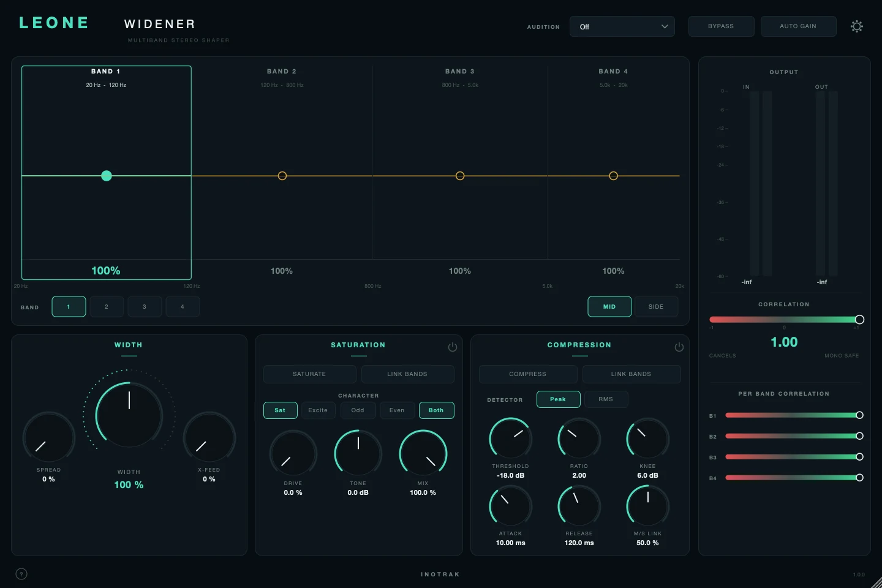Toggle Saturation Link Bands
The height and width of the screenshot is (588, 882).
click(x=407, y=374)
